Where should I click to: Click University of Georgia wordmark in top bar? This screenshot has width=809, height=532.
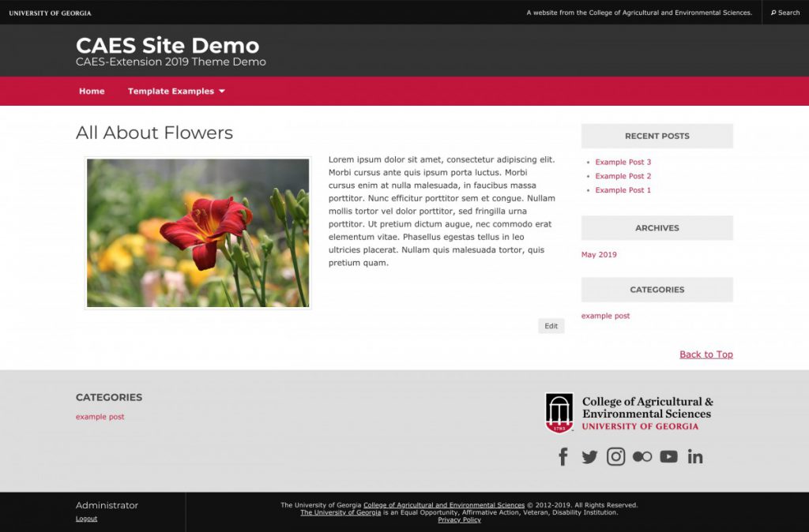click(x=50, y=13)
